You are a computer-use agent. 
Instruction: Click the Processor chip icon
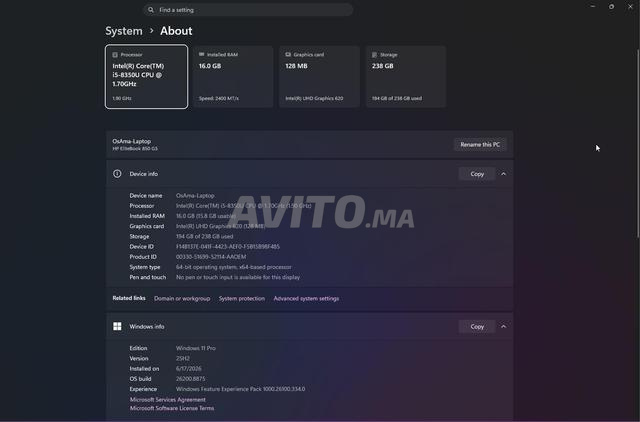point(115,55)
